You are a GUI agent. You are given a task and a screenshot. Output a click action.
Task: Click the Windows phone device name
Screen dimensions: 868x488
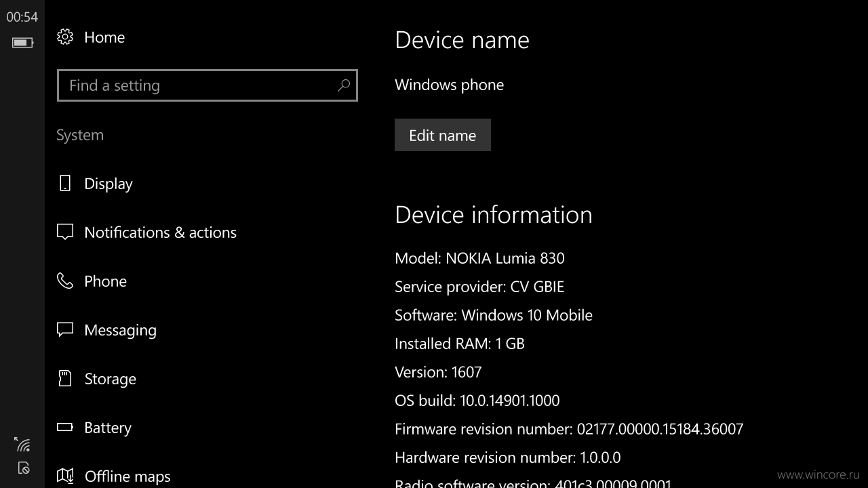(449, 85)
